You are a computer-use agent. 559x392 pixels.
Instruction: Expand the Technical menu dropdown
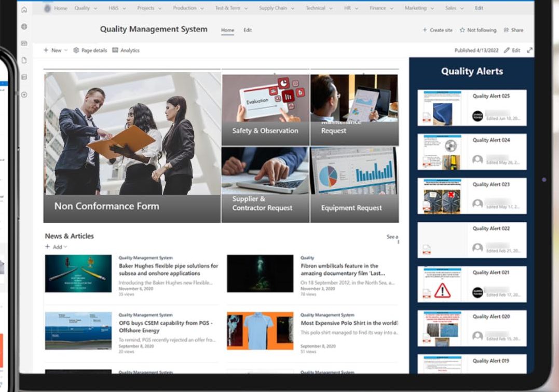(x=331, y=8)
